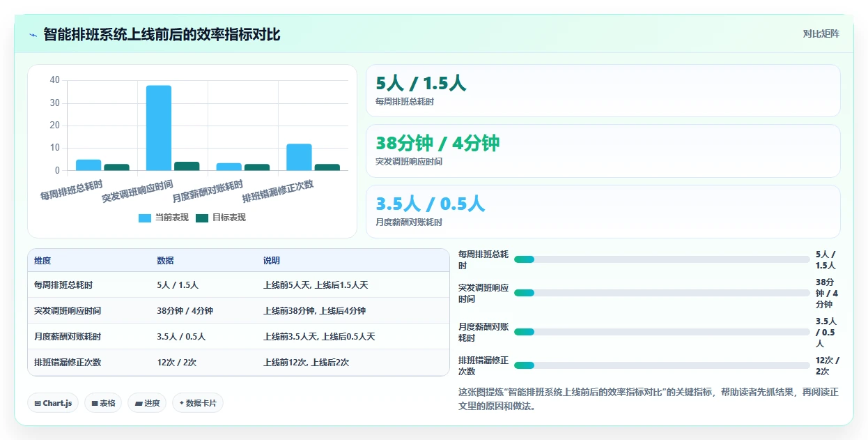Select the 3.5人 / 0.5人 data card
Viewport: 868px width, 440px height.
pos(603,211)
